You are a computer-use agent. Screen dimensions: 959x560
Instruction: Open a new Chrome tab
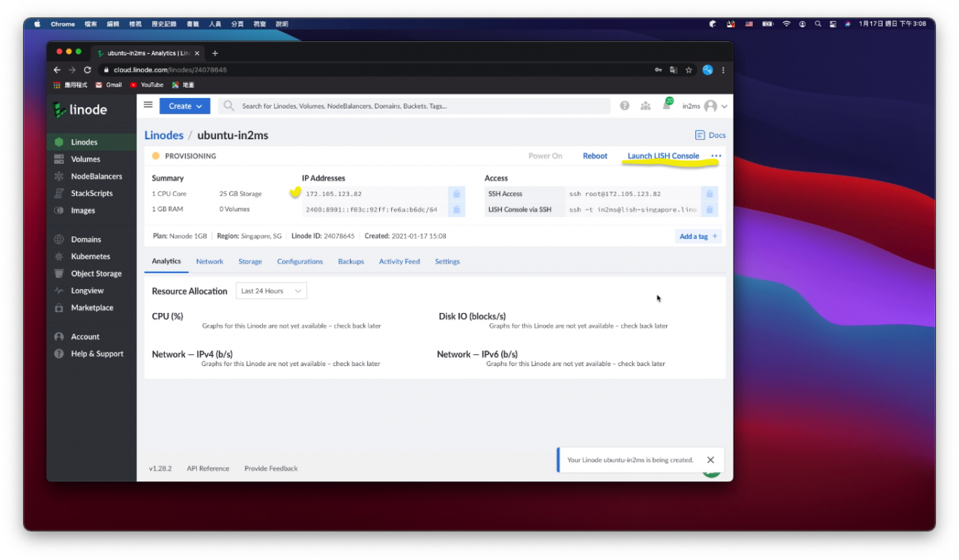coord(215,53)
